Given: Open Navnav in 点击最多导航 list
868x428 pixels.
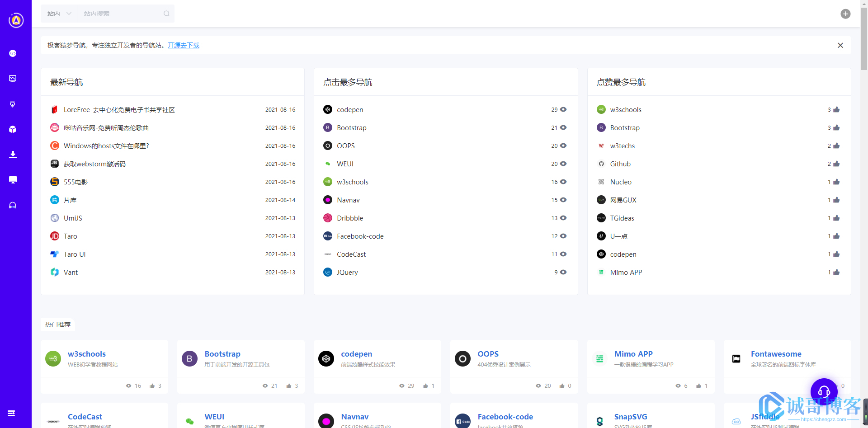Looking at the screenshot, I should (348, 200).
